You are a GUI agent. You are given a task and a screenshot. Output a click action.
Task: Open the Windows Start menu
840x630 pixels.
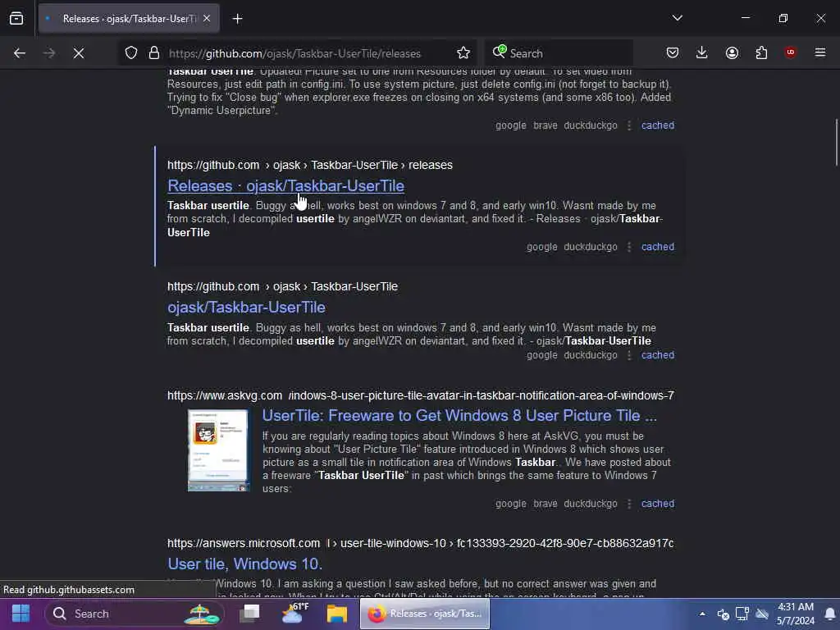pos(21,614)
